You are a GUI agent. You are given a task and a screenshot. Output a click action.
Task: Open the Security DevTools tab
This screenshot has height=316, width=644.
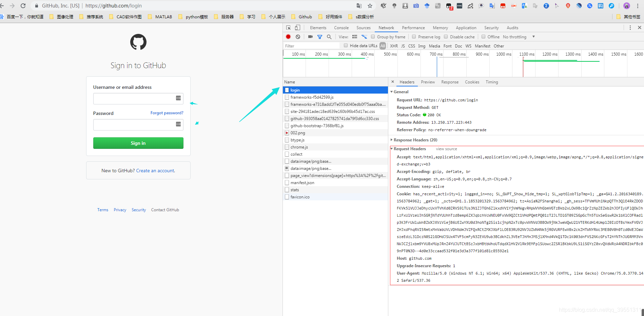click(x=491, y=28)
